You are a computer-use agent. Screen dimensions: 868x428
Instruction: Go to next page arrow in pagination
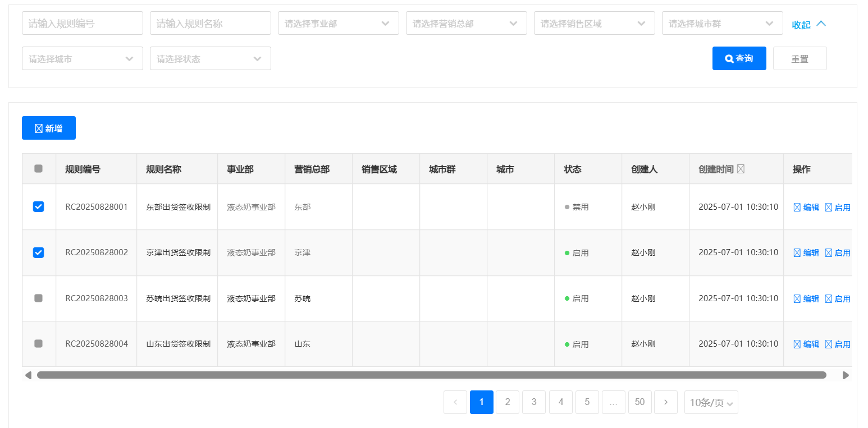pos(666,402)
